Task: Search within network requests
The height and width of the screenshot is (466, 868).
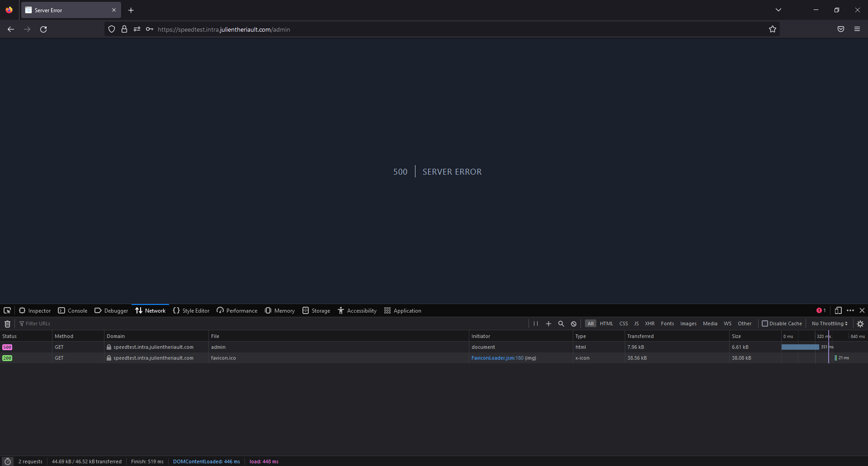Action: 561,324
